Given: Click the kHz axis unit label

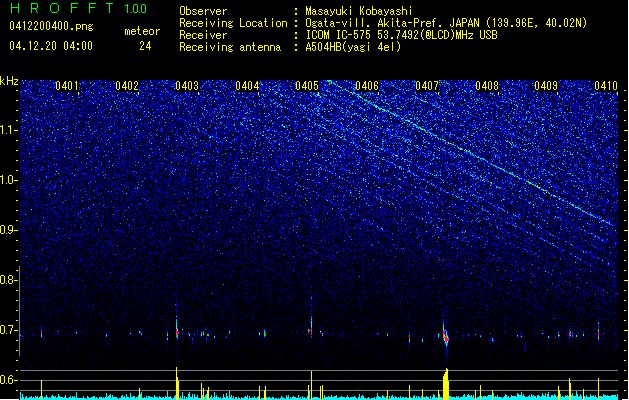Looking at the screenshot, I should pyautogui.click(x=9, y=81).
